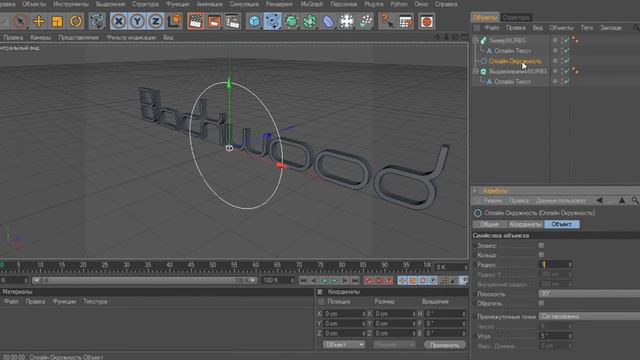Image resolution: width=640 pixels, height=360 pixels.
Task: Click the red-orange render icon at toolbar end
Action: (x=426, y=21)
